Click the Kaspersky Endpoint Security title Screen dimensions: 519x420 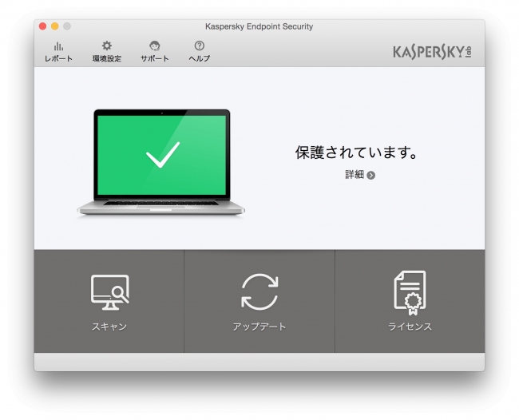click(x=259, y=26)
